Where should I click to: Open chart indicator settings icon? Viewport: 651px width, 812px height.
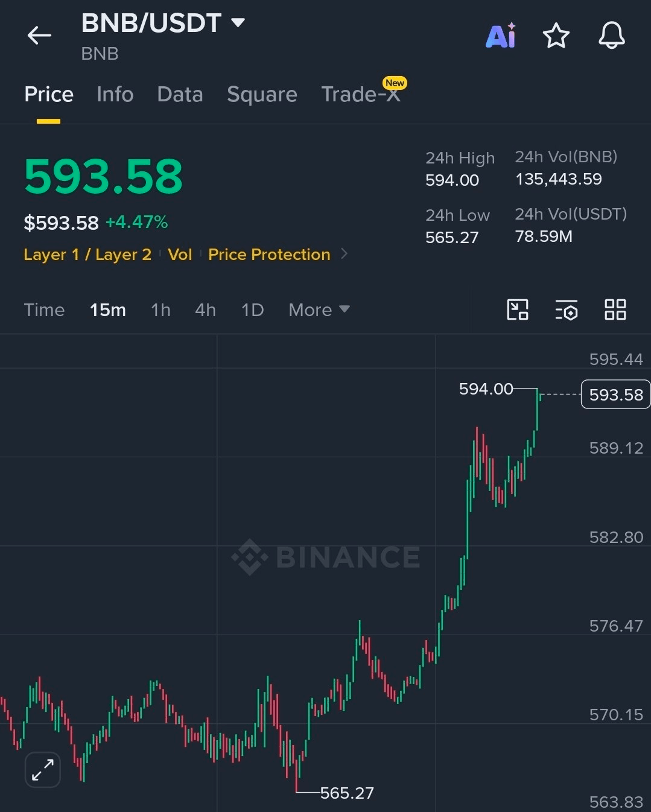pos(567,310)
